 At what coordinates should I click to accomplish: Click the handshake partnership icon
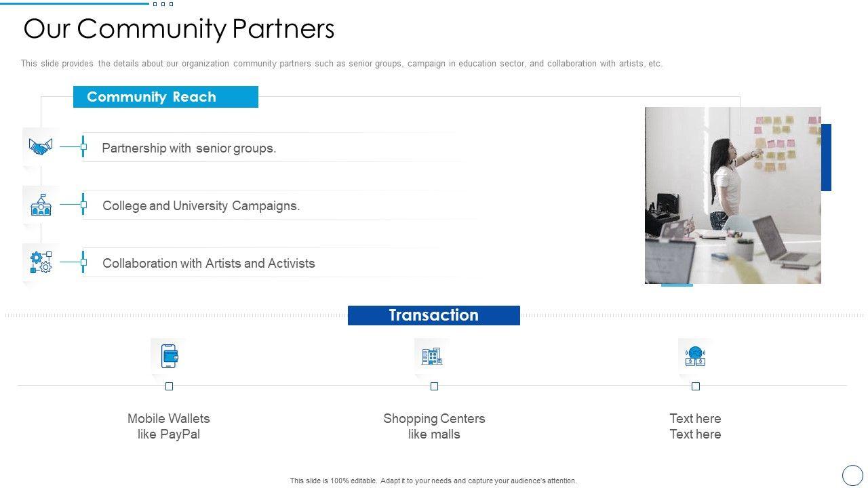[x=41, y=146]
